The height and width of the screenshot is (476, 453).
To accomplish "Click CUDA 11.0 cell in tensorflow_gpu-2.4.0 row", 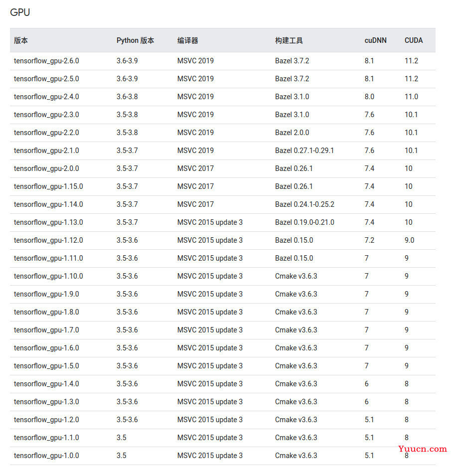I will pyautogui.click(x=412, y=97).
